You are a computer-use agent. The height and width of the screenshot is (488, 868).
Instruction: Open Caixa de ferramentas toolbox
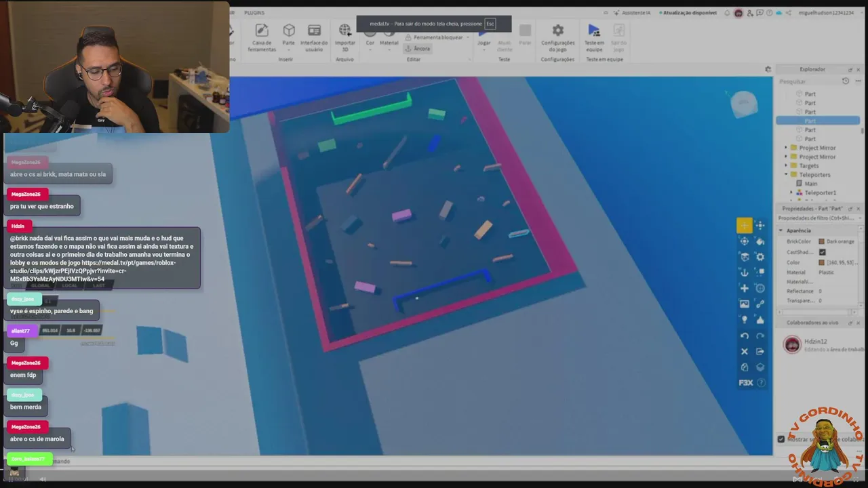[x=262, y=37]
